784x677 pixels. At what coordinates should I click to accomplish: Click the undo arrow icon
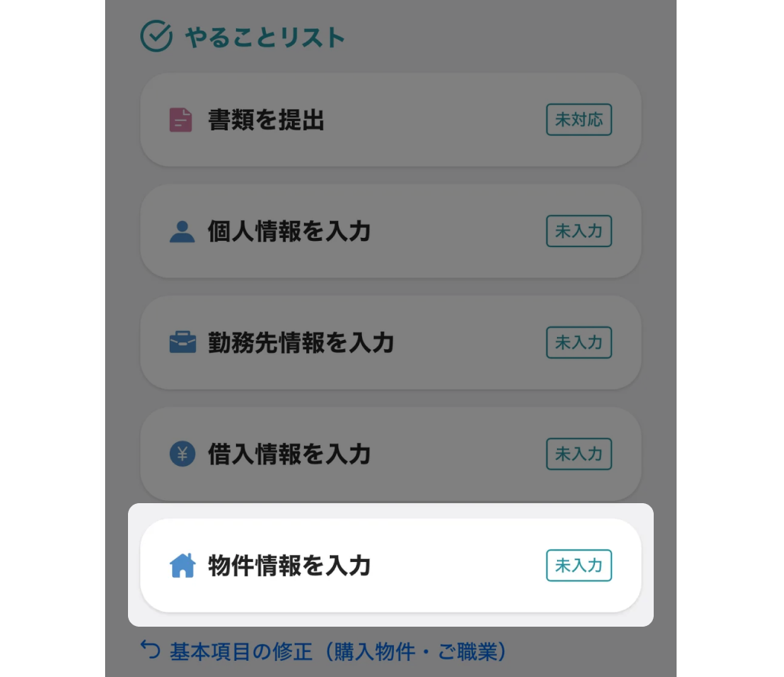[x=150, y=650]
